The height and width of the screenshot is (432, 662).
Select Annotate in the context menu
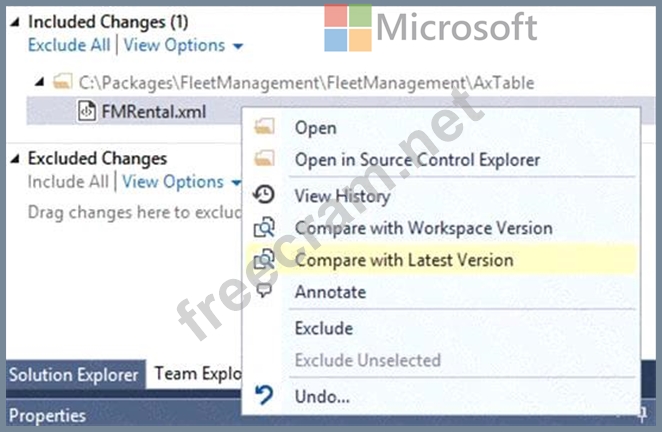(x=330, y=292)
